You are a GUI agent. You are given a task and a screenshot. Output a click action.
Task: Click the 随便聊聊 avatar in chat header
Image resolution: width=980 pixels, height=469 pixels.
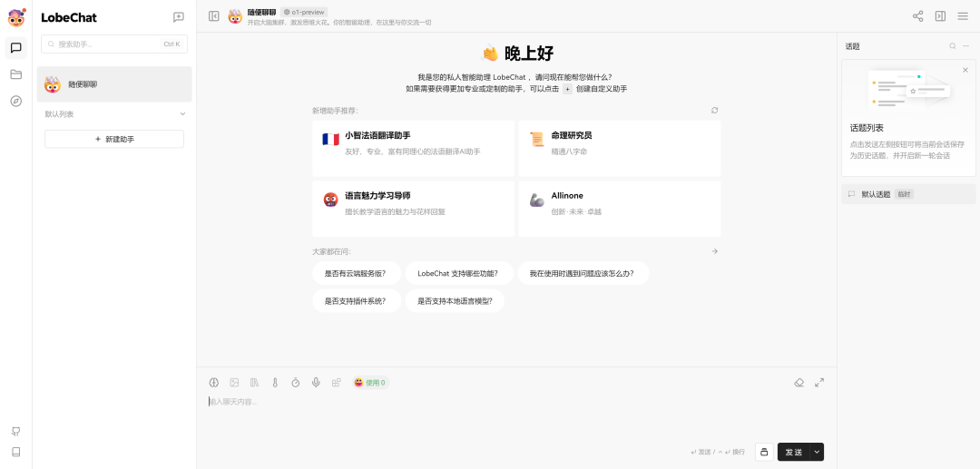235,17
